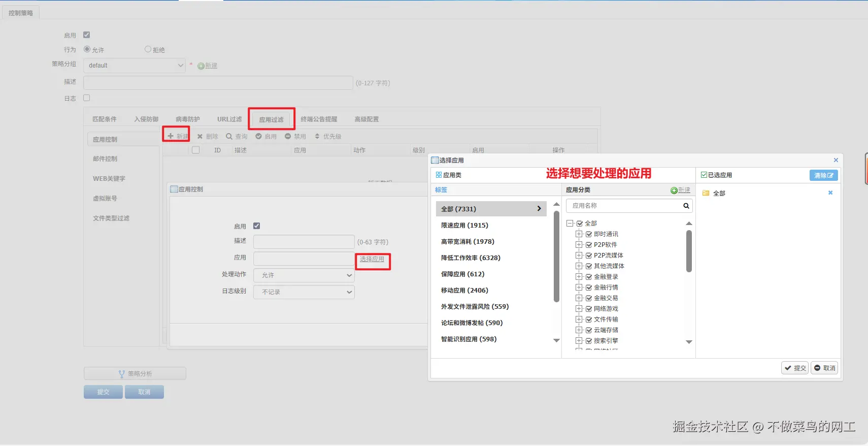Uncheck the 搜索引擎 checkbox
The height and width of the screenshot is (446, 868).
589,341
